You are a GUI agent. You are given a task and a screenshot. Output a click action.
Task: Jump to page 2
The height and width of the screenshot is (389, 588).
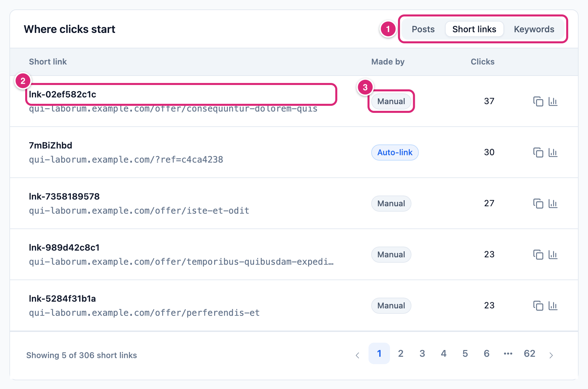click(x=401, y=353)
